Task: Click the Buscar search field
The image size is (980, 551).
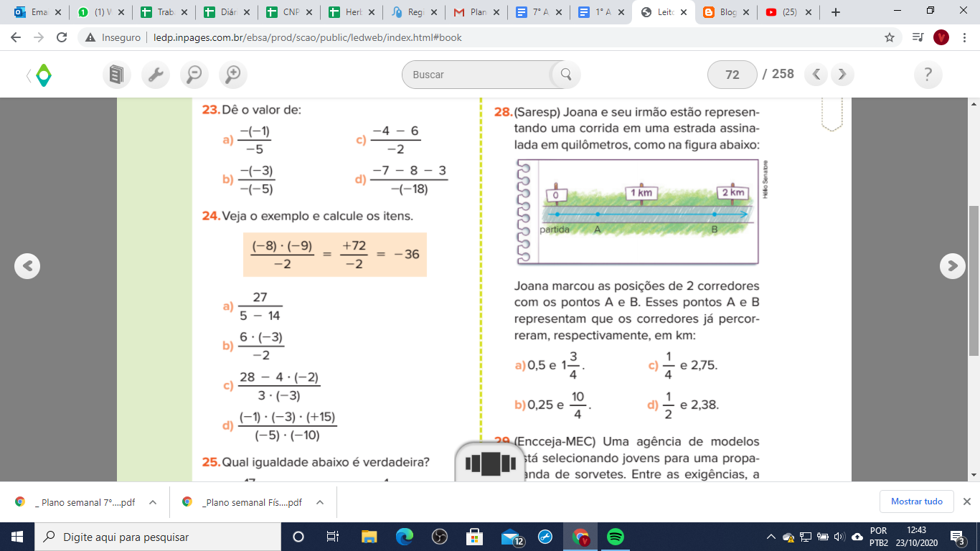Action: (480, 74)
